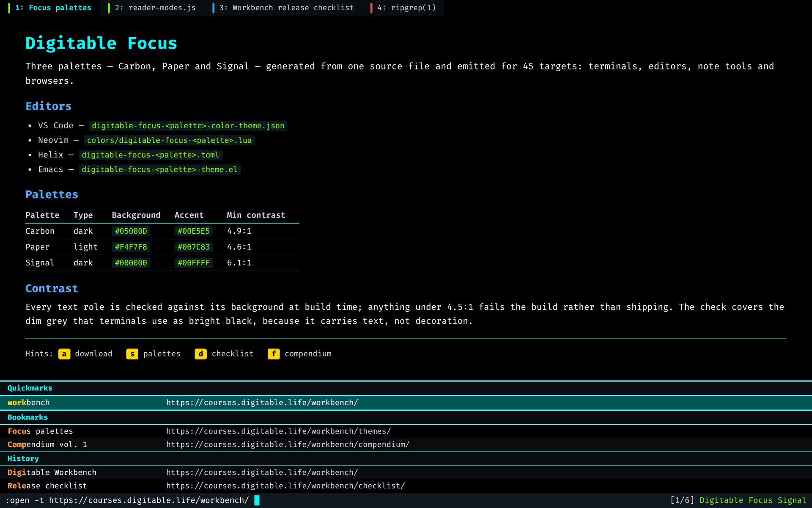Image resolution: width=812 pixels, height=508 pixels.
Task: Click the Paper accent code #007C83
Action: (194, 247)
